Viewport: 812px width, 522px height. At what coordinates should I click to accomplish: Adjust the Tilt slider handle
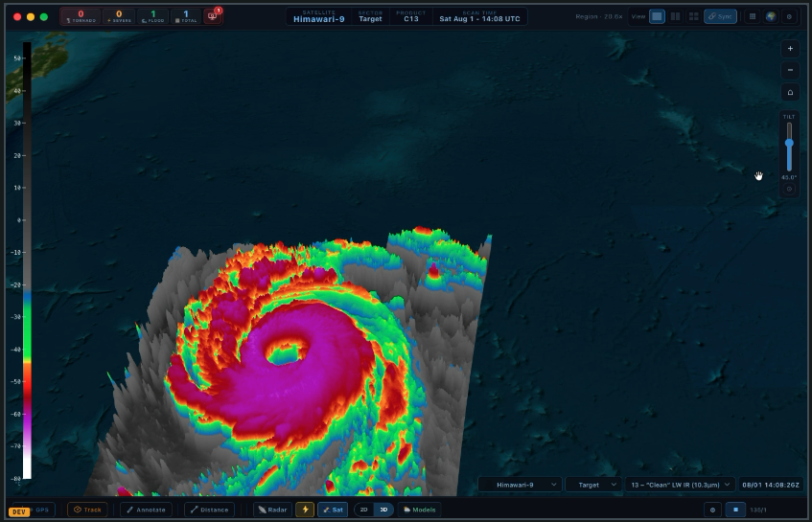click(789, 143)
